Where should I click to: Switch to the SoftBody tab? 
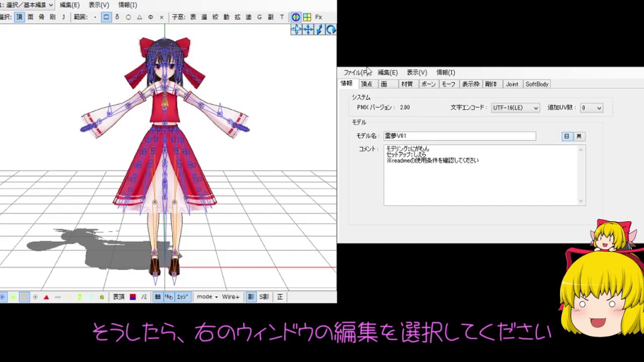pyautogui.click(x=537, y=84)
